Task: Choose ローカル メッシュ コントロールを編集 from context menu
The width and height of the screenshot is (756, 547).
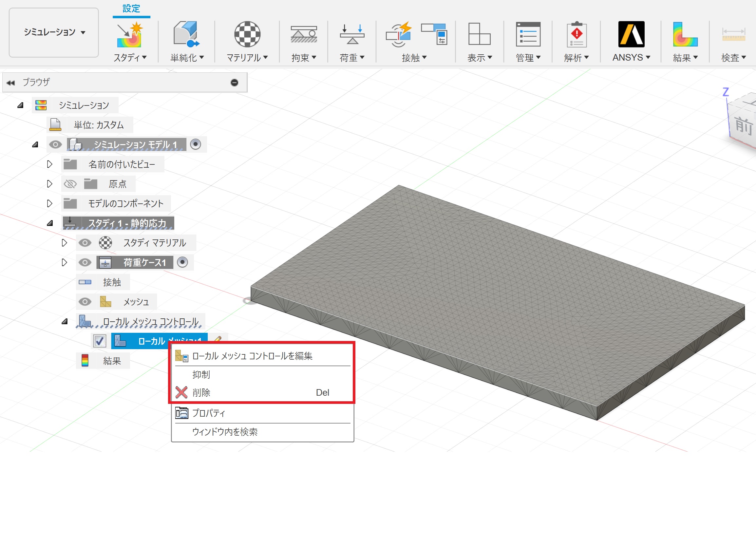Action: click(263, 356)
